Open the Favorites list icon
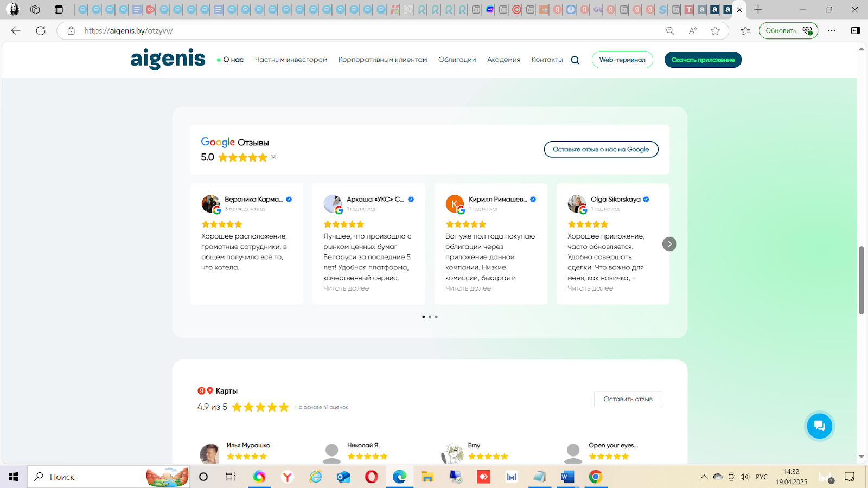This screenshot has width=868, height=488. point(745,31)
